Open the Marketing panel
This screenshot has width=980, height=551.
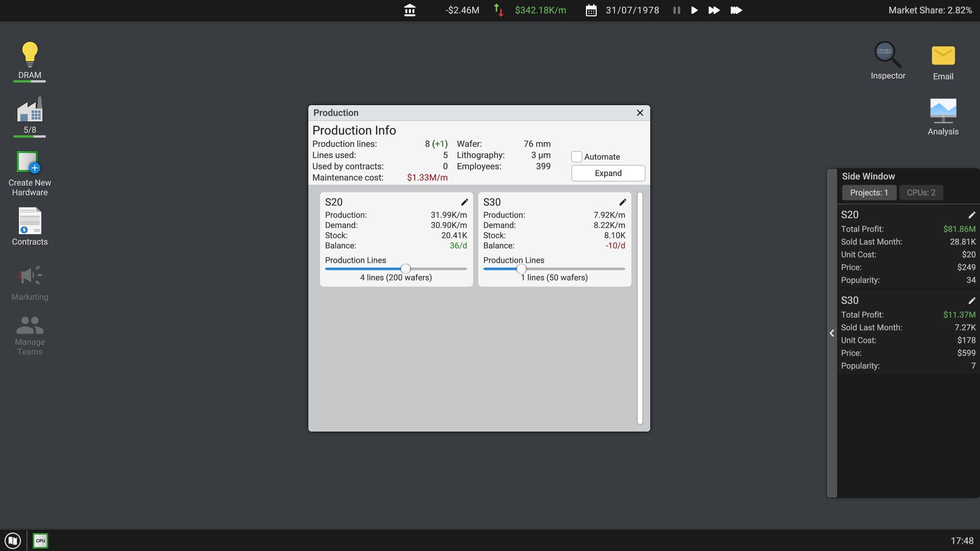click(29, 275)
